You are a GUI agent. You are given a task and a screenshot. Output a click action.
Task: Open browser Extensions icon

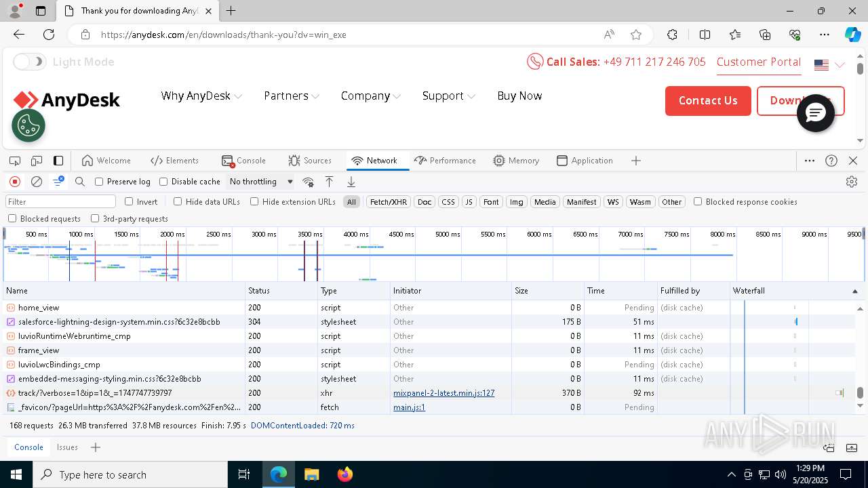(672, 35)
